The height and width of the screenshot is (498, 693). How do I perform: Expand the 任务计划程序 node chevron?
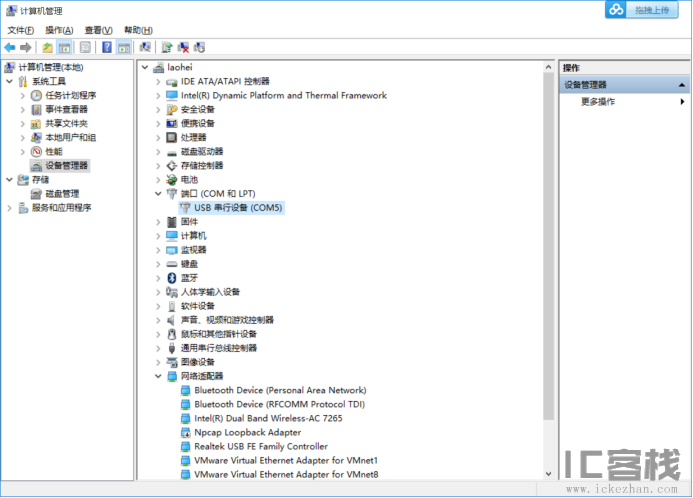(x=23, y=95)
